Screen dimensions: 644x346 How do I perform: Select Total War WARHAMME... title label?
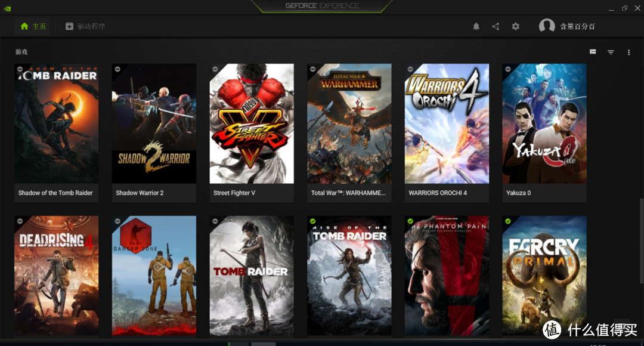pyautogui.click(x=348, y=193)
